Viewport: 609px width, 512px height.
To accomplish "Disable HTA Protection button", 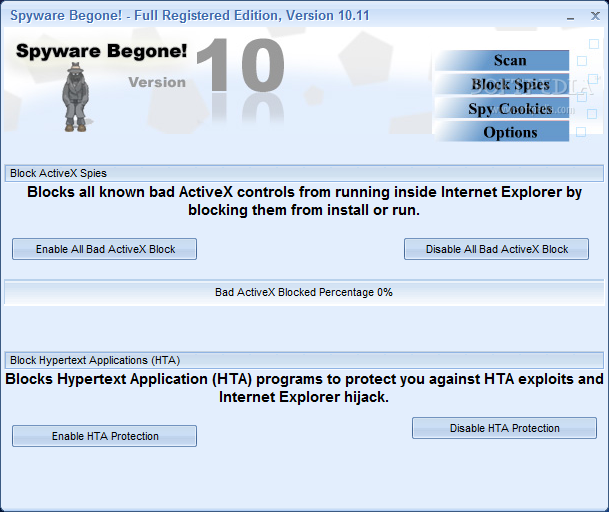I will click(x=504, y=428).
